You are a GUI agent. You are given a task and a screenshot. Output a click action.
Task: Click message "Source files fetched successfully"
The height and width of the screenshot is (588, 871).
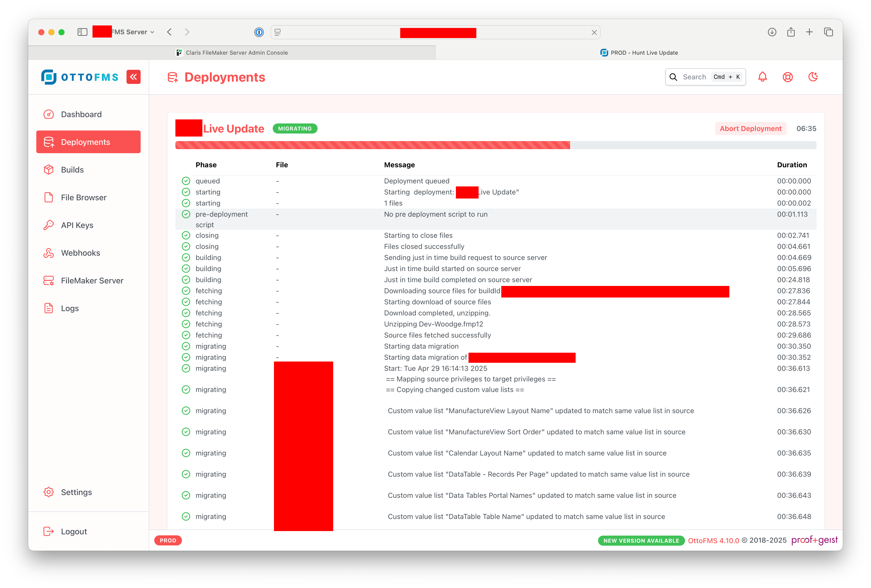point(437,335)
